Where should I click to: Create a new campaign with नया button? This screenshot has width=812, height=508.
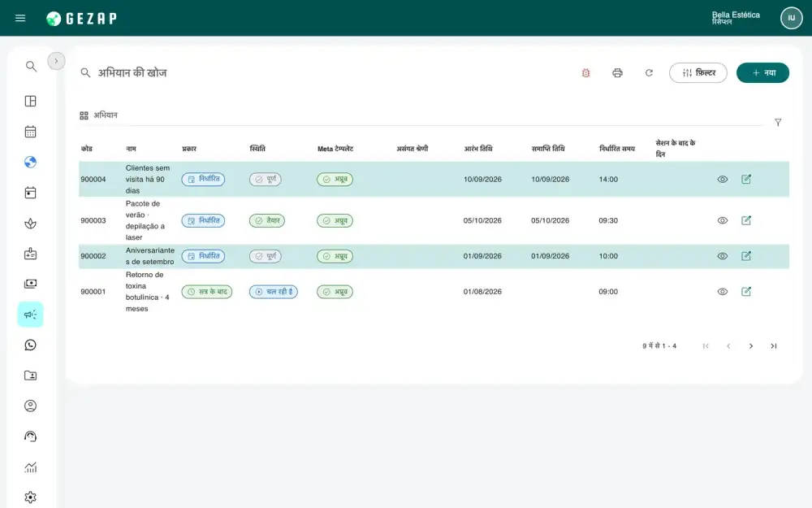click(762, 73)
